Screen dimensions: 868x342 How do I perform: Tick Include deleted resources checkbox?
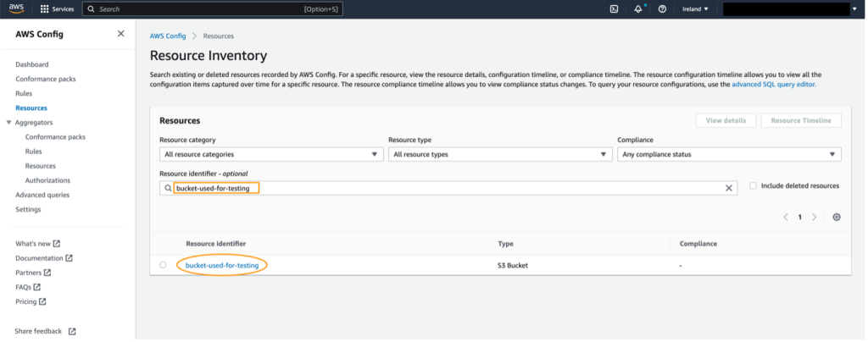(753, 186)
